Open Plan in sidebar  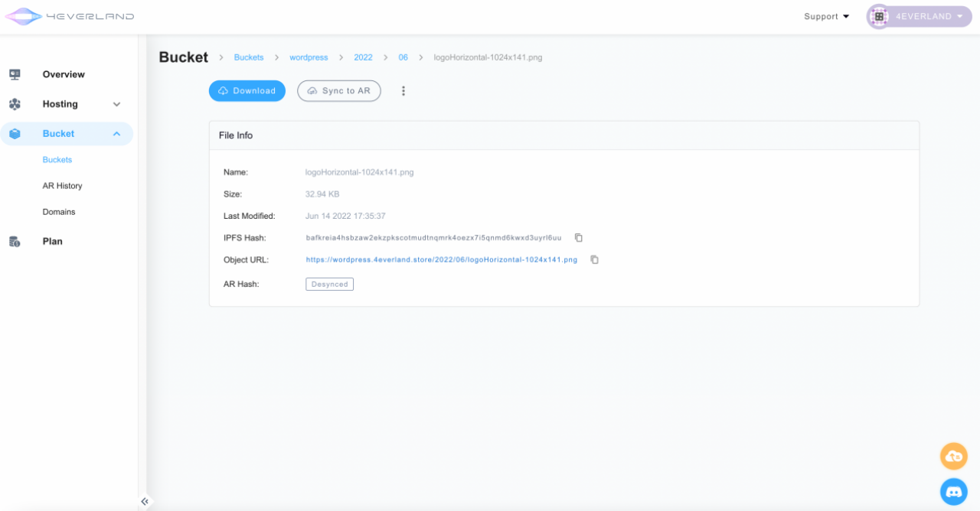pyautogui.click(x=52, y=242)
